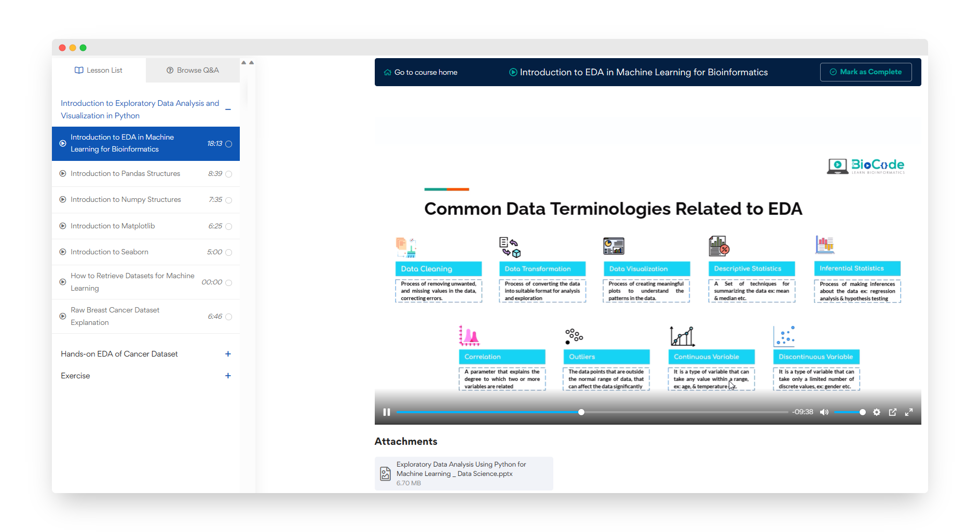Toggle completion for Raw Breast Cancer Dataset Explanation

229,316
